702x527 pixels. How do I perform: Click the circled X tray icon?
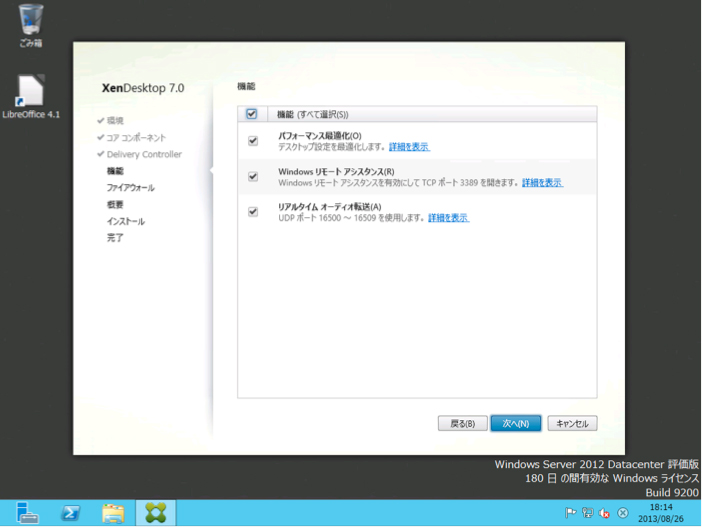point(623,513)
